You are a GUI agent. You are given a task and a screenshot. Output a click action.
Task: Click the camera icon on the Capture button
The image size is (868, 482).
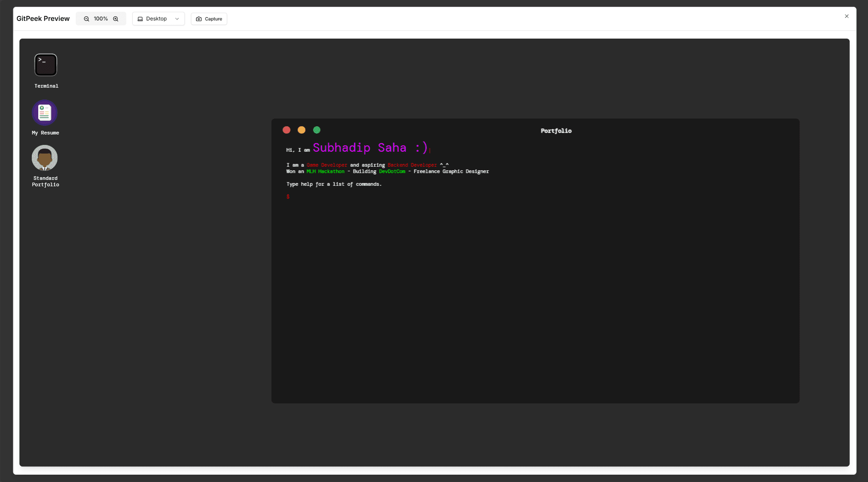point(198,19)
